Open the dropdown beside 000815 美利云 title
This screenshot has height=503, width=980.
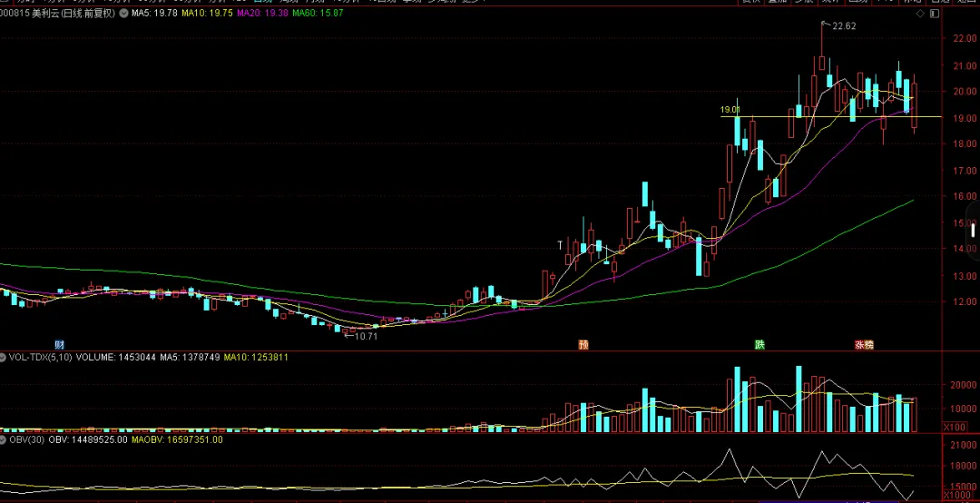(x=122, y=13)
